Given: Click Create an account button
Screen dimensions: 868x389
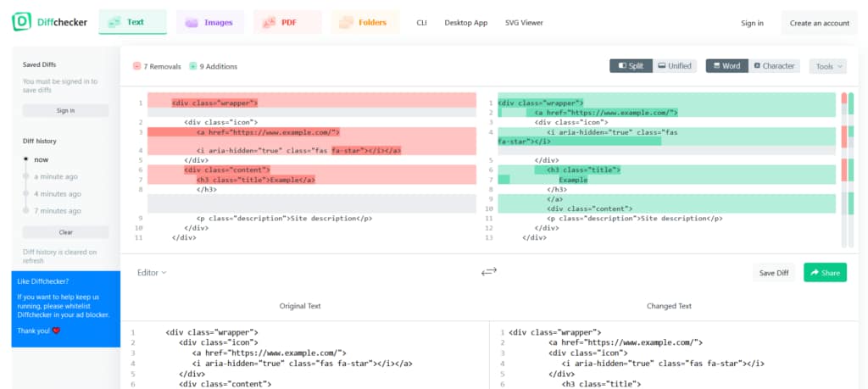Looking at the screenshot, I should pyautogui.click(x=820, y=23).
